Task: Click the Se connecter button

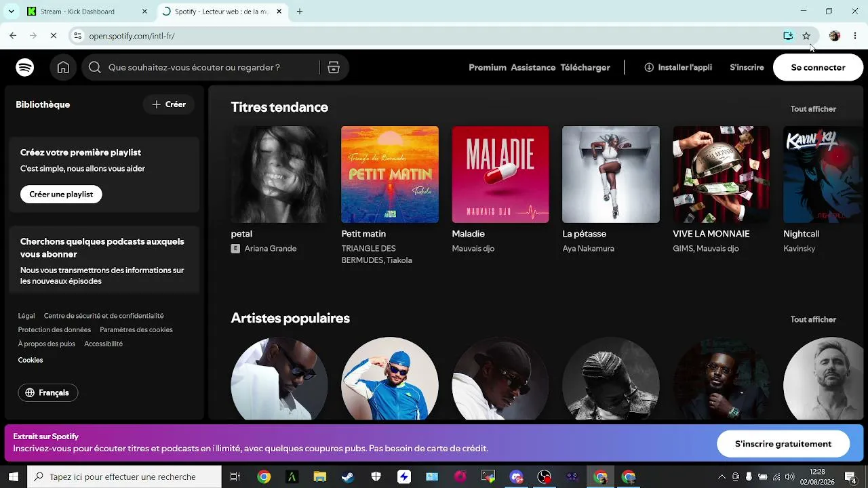Action: click(x=818, y=67)
